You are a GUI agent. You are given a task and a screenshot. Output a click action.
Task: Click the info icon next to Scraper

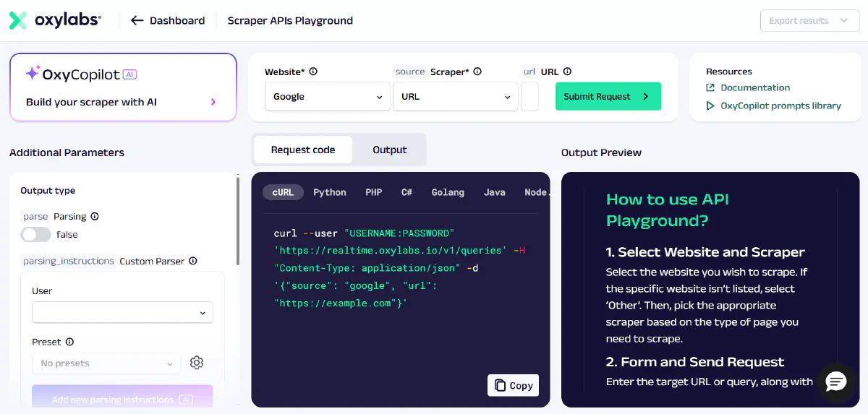pos(477,72)
